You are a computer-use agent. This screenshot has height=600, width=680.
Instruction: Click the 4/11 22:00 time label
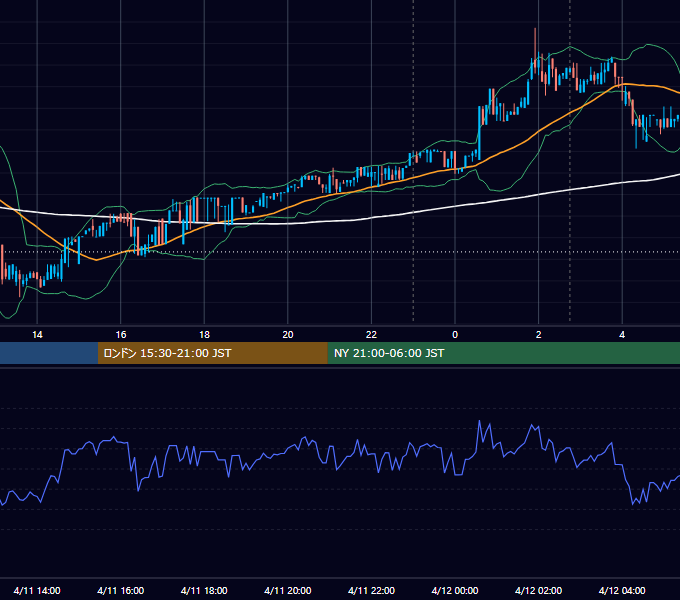click(371, 590)
